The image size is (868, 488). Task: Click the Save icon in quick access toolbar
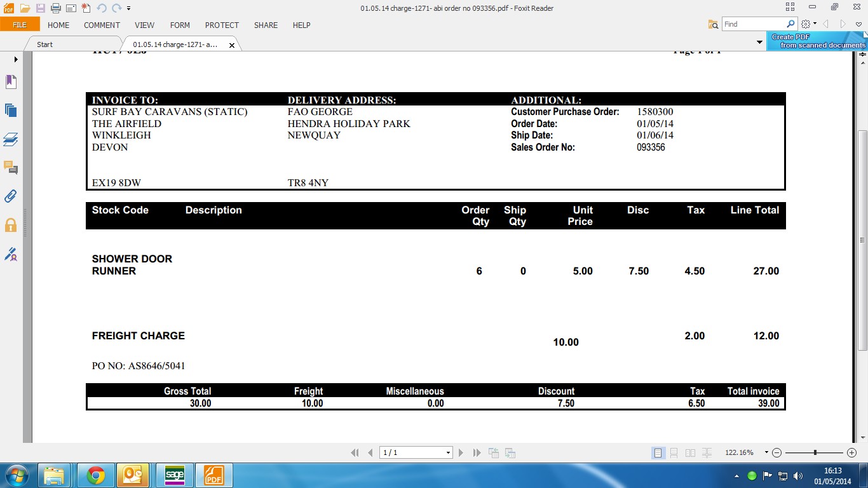click(41, 8)
